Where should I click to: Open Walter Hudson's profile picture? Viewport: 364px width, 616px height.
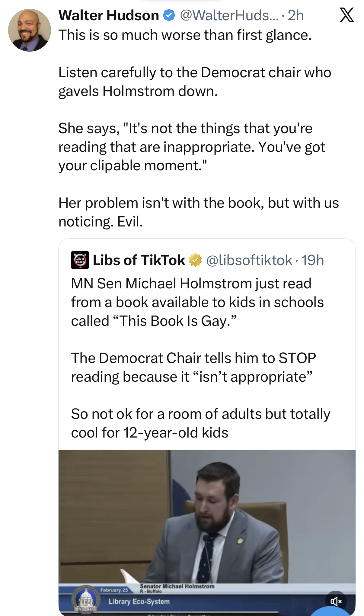pyautogui.click(x=30, y=30)
